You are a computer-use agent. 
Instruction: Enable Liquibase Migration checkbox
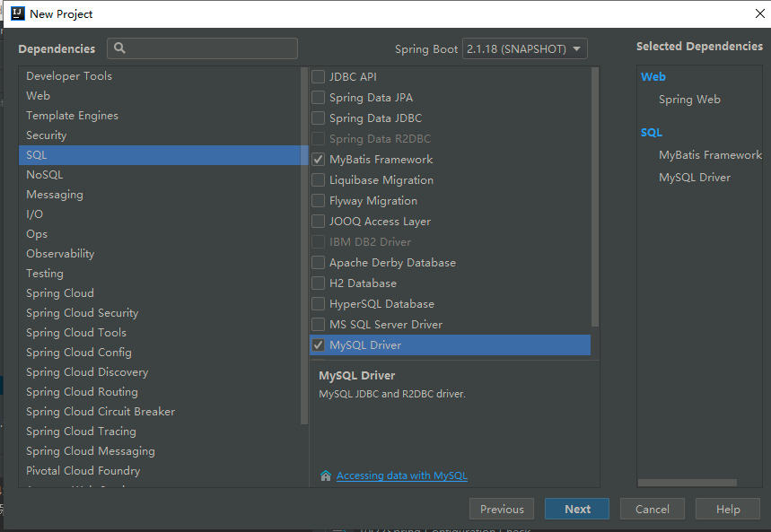tap(318, 180)
